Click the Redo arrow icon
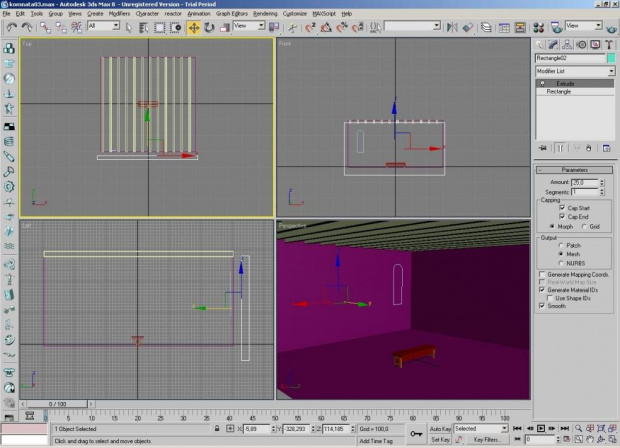The height and width of the screenshot is (448, 620). tap(26, 27)
